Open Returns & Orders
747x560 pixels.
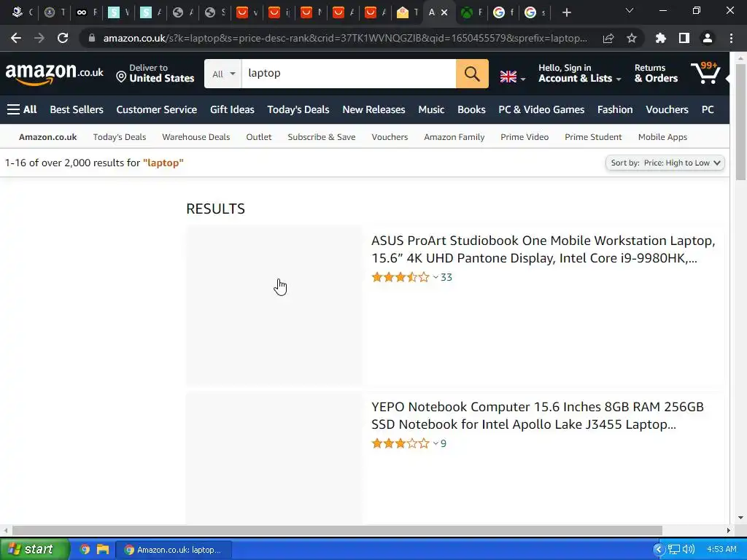tap(656, 74)
